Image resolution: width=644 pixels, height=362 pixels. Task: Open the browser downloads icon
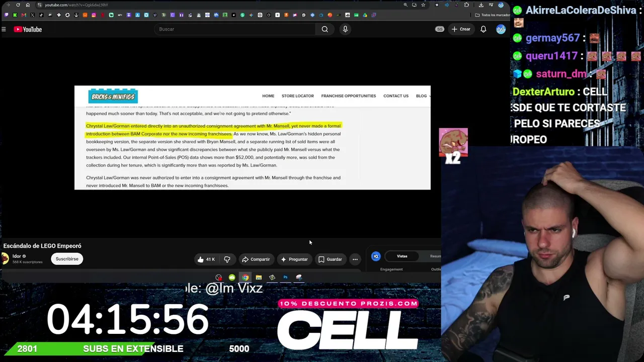click(x=481, y=5)
